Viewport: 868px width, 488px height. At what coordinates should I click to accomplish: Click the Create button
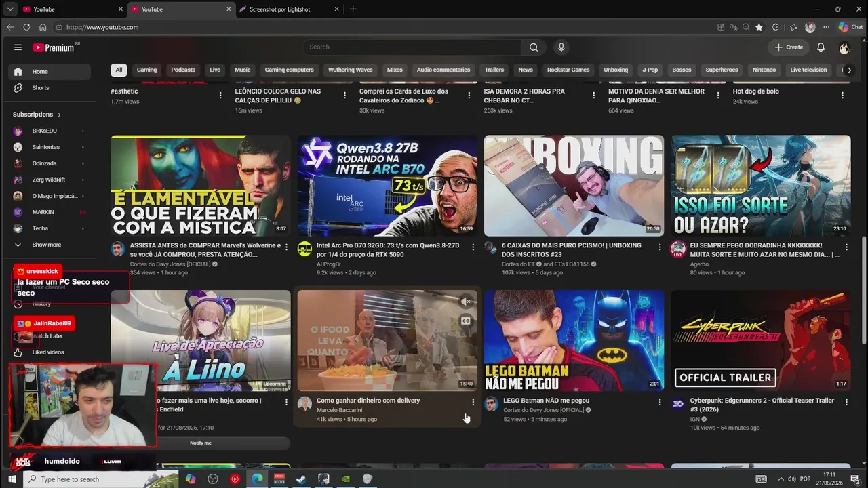[789, 47]
